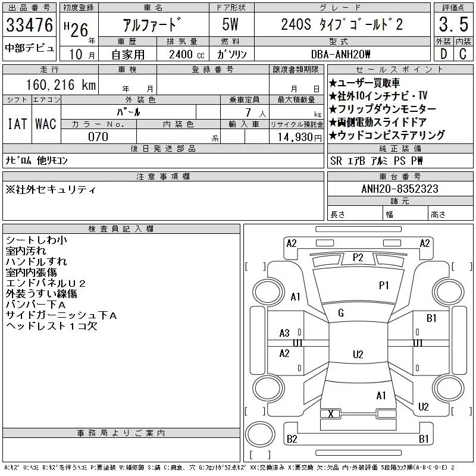Click color number 070 field
476x476 pixels.
tap(98, 137)
